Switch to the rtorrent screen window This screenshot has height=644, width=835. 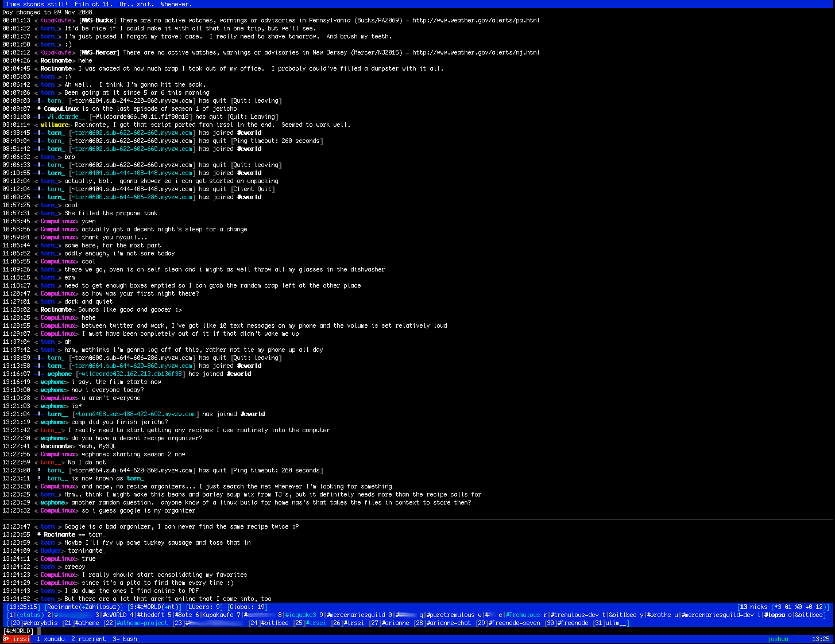point(88,639)
